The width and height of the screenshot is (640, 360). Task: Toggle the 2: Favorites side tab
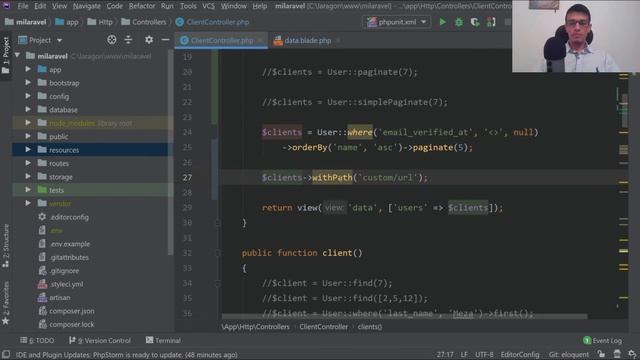pos(6,304)
